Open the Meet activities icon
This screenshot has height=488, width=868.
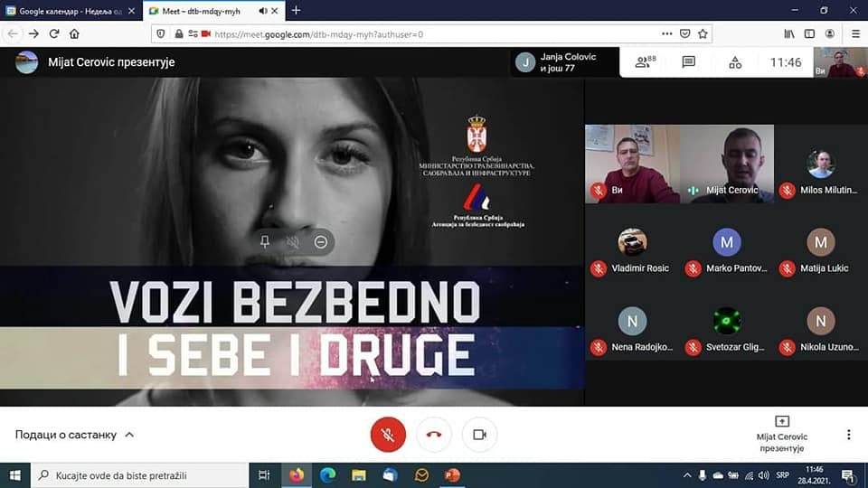point(735,62)
